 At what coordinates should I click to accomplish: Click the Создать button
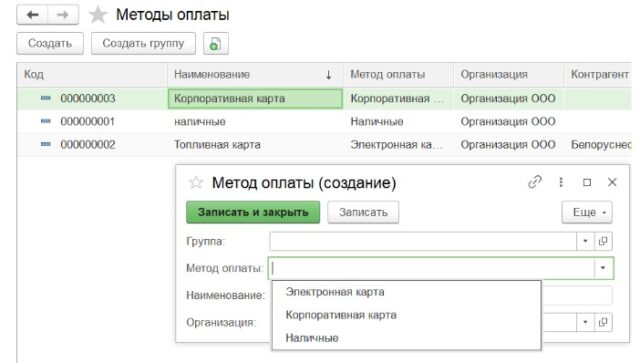coord(50,43)
